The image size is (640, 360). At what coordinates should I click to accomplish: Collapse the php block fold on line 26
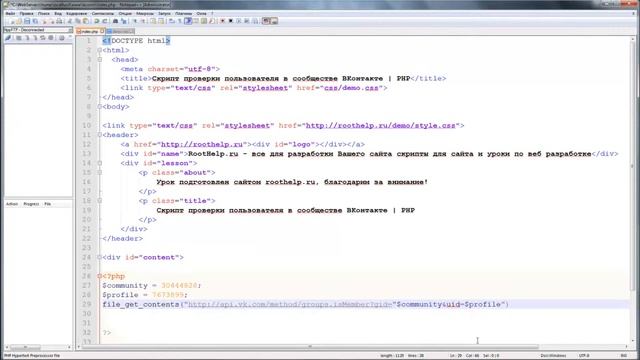pos(100,276)
